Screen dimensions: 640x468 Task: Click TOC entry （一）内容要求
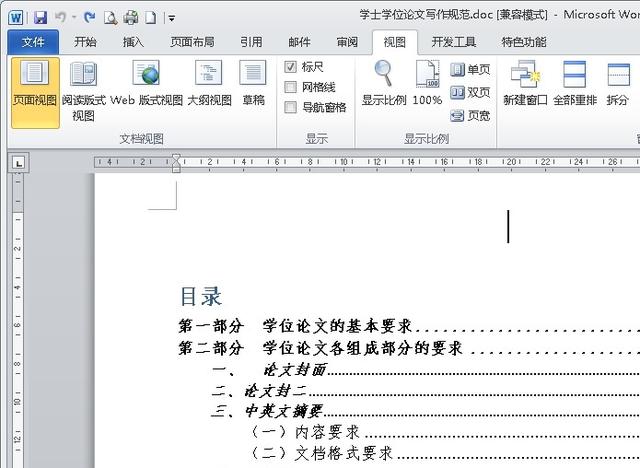305,432
